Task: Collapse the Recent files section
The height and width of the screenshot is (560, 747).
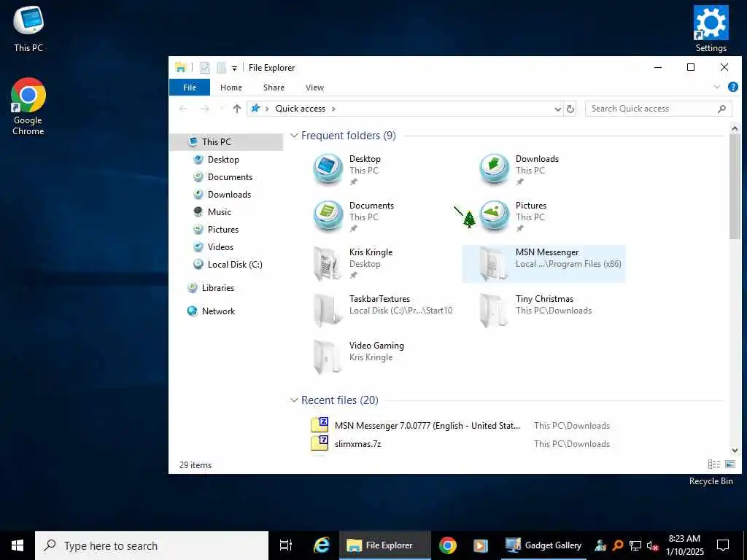Action: click(294, 400)
